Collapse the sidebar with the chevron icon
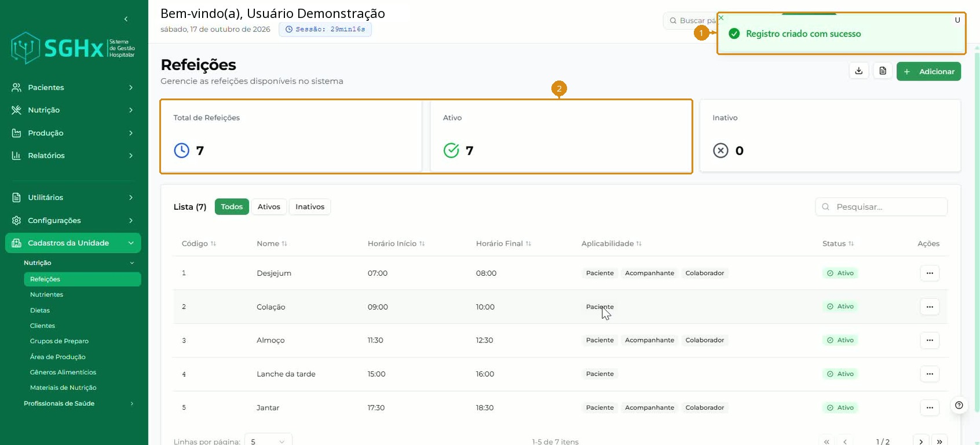Image resolution: width=980 pixels, height=445 pixels. [x=126, y=19]
